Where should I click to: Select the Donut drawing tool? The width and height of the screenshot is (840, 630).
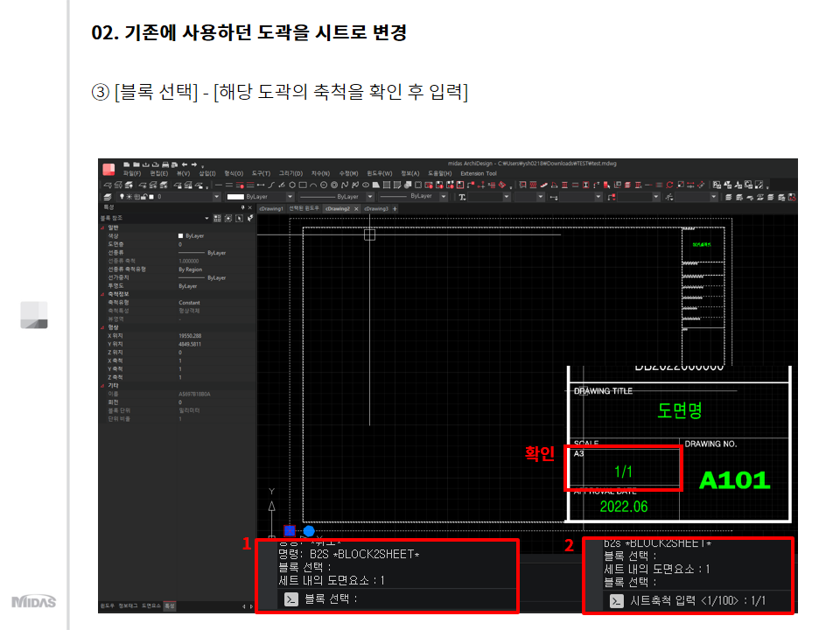334,185
